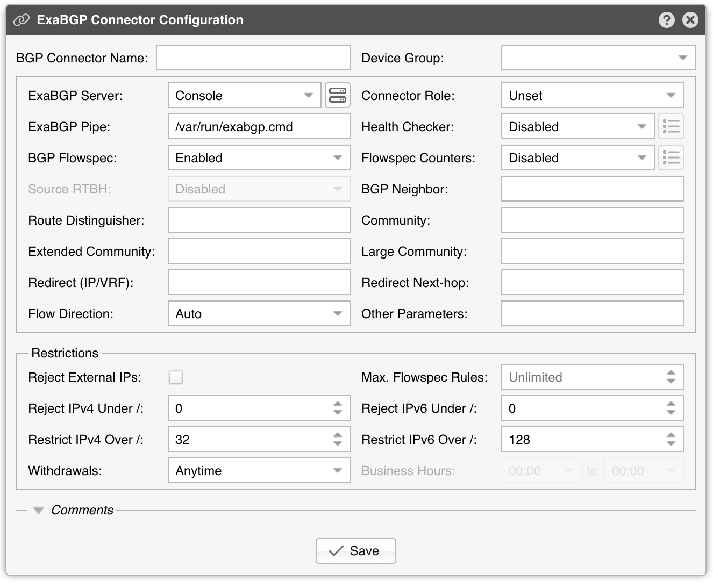713x588 pixels.
Task: Click the Redirect Next-hop input field
Action: tap(593, 283)
